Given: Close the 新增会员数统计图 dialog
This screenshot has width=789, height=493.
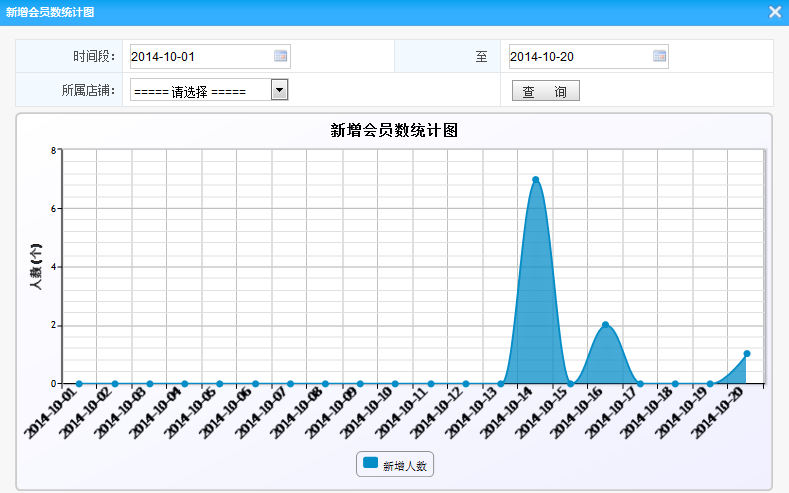Looking at the screenshot, I should coord(774,12).
